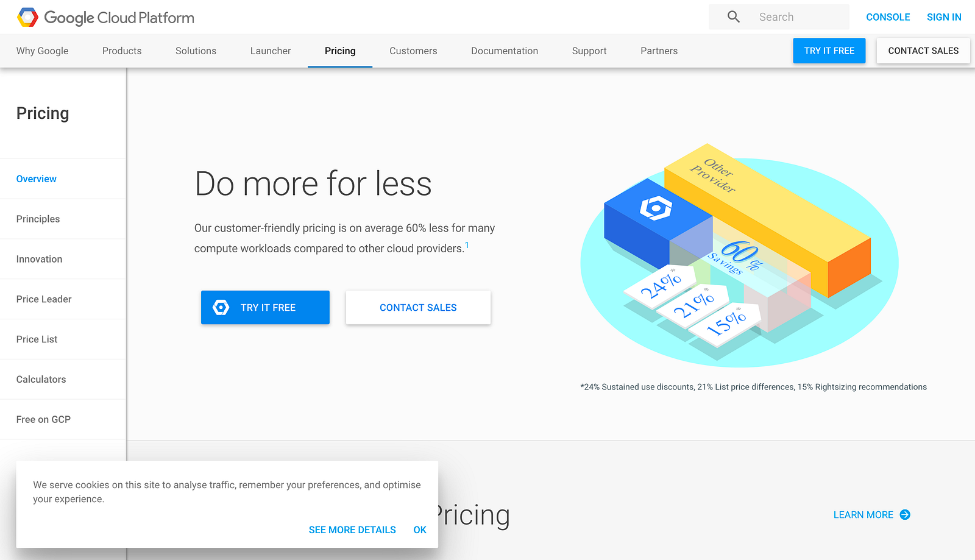Click the Google Cloud Platform hexagon logo
Viewport: 975px width, 560px height.
(x=27, y=18)
